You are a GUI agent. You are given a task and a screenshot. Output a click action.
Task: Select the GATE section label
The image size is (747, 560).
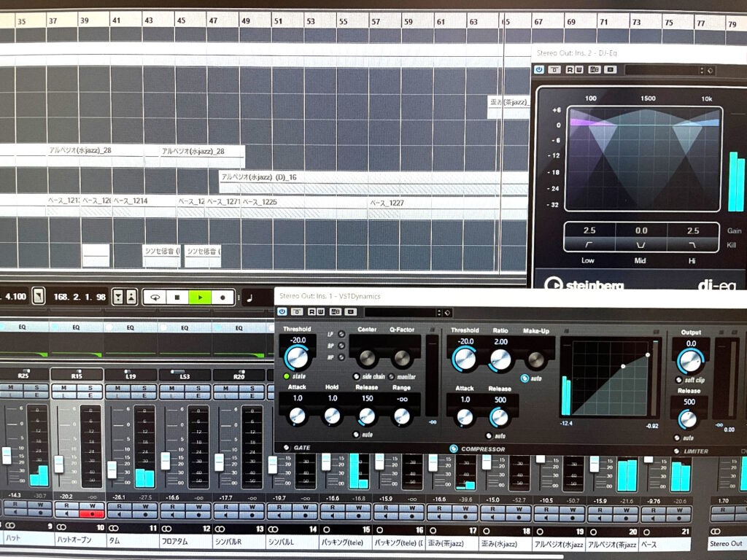pyautogui.click(x=302, y=447)
